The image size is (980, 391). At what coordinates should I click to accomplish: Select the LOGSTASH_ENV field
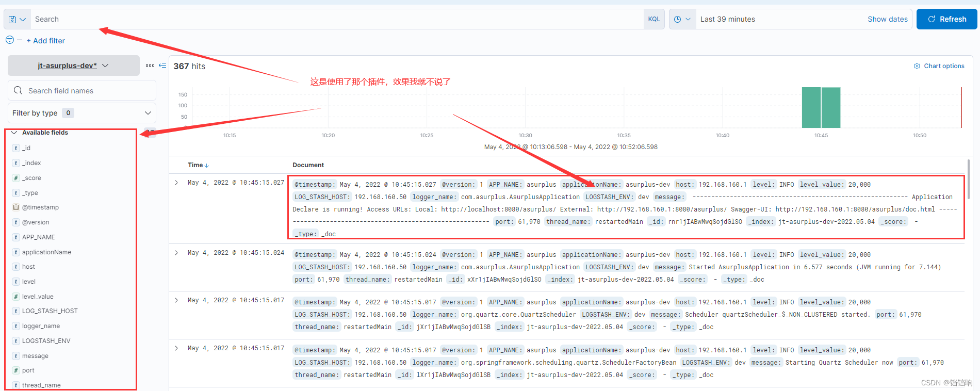click(46, 341)
